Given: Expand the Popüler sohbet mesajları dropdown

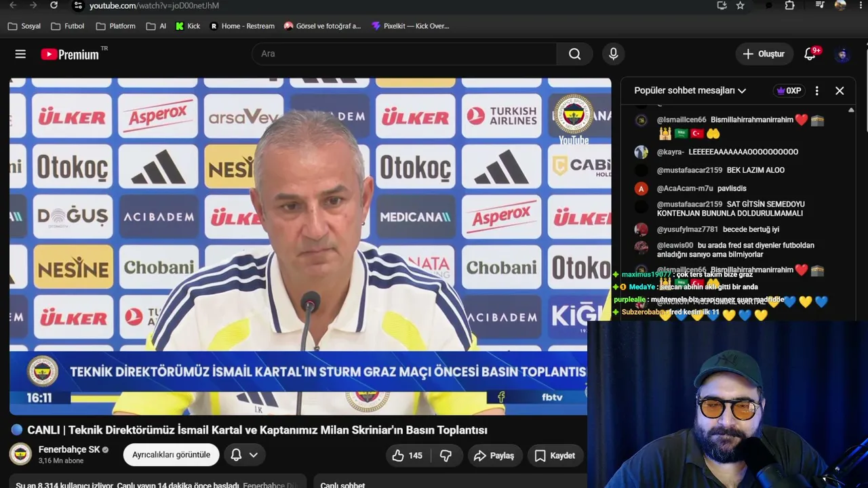Looking at the screenshot, I should (690, 91).
